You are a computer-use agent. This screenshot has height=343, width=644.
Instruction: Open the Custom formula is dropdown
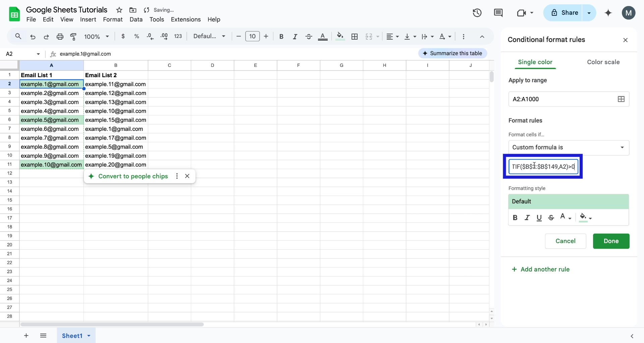click(569, 147)
